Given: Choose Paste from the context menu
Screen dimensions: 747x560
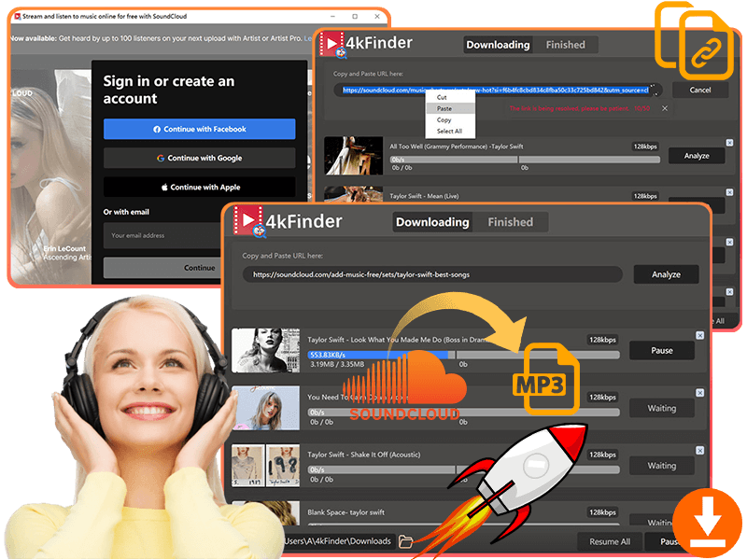Looking at the screenshot, I should point(444,108).
